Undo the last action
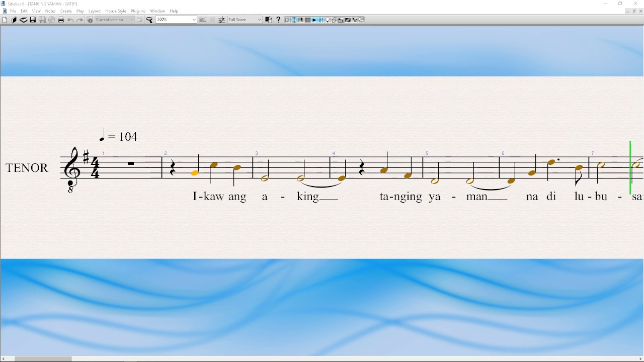Image resolution: width=644 pixels, height=362 pixels. 70,20
